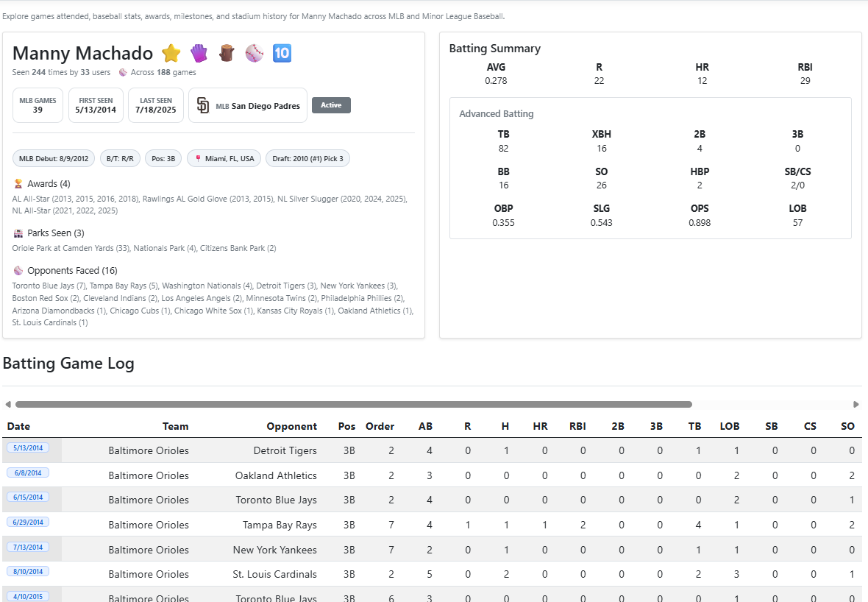
Task: Click the San Diego Padres logo icon
Action: pos(203,105)
